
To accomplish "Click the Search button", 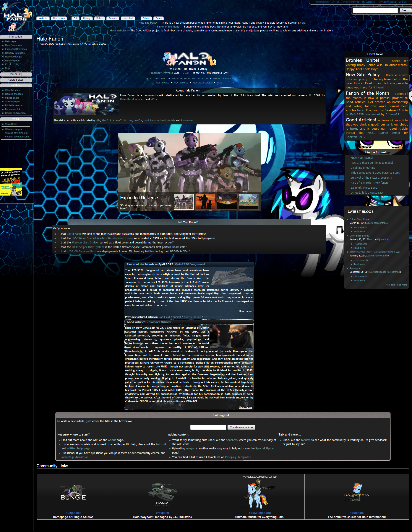I will [406, 10].
